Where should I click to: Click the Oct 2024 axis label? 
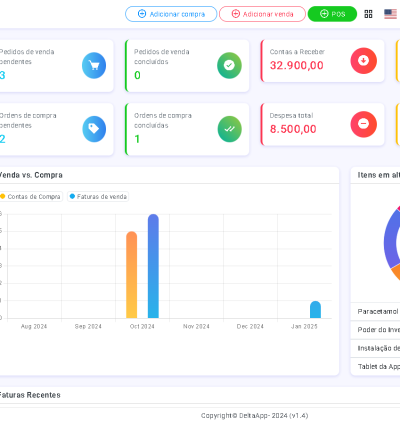click(x=142, y=326)
